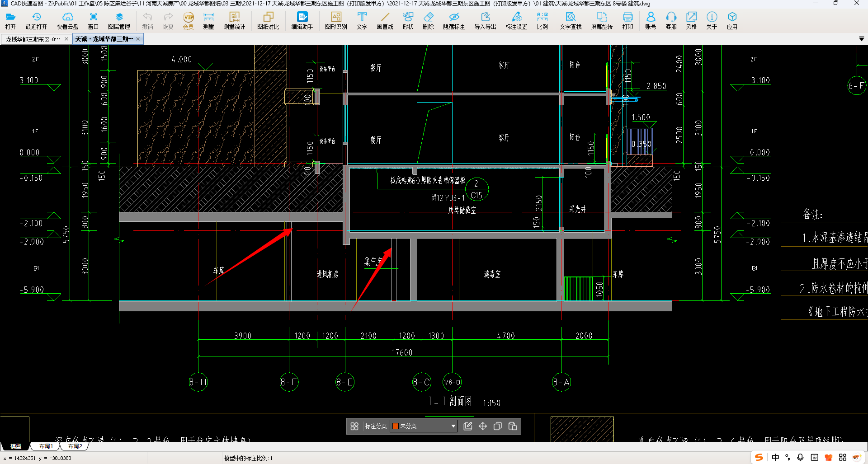868x464 pixels.
Task: Click the orange 未分类 color swatch
Action: point(396,426)
